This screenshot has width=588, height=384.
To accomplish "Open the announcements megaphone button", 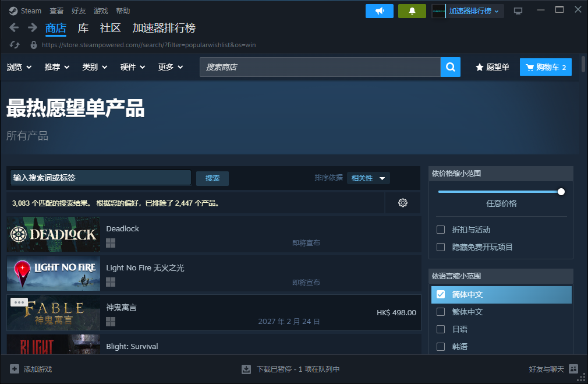I will point(380,11).
